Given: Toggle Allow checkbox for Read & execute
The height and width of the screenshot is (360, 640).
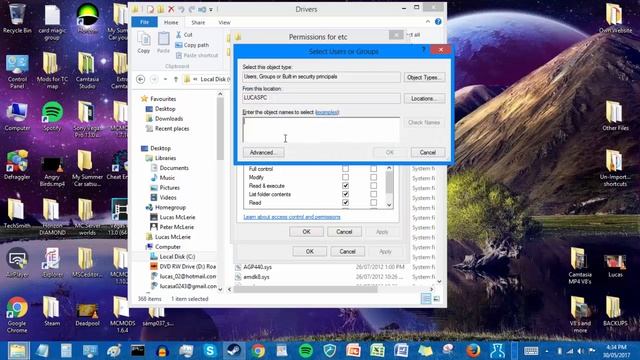Looking at the screenshot, I should pyautogui.click(x=345, y=186).
